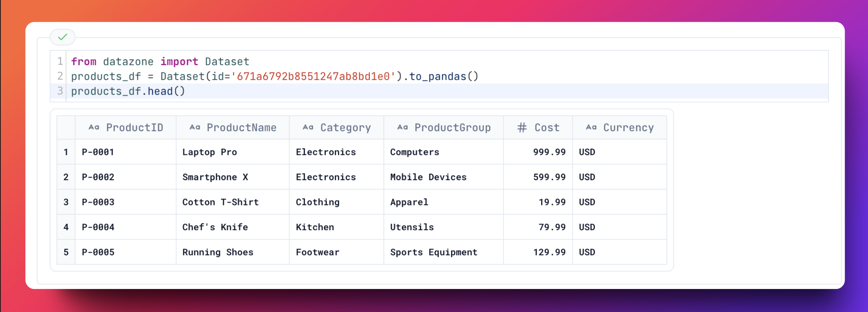Click the to_pandas() method call

(444, 76)
